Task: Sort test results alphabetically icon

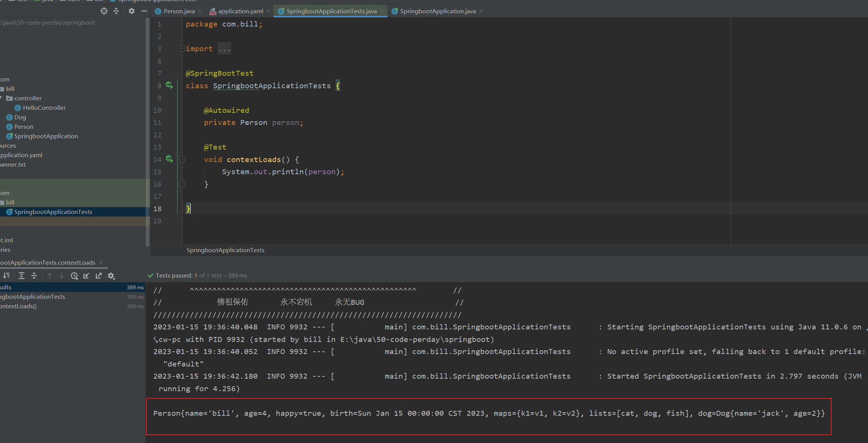Action: point(6,276)
